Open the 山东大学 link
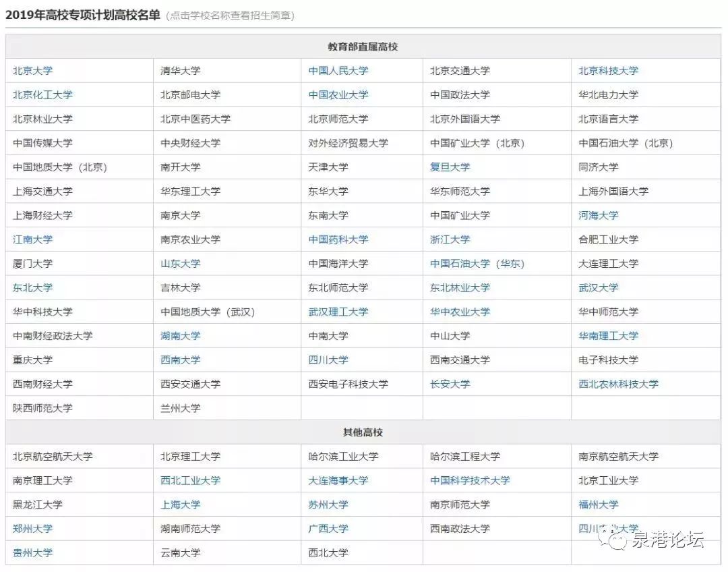The width and height of the screenshot is (728, 572). pyautogui.click(x=181, y=264)
